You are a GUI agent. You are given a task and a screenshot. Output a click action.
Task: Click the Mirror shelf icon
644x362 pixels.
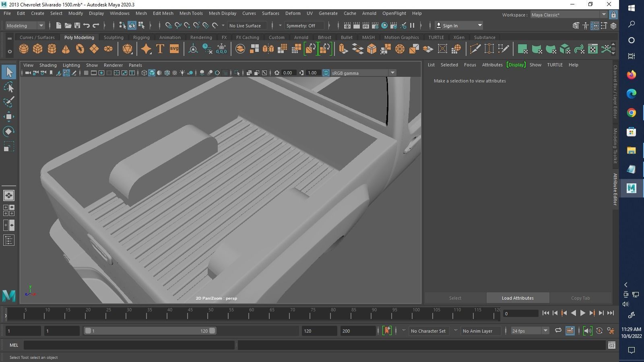268,49
